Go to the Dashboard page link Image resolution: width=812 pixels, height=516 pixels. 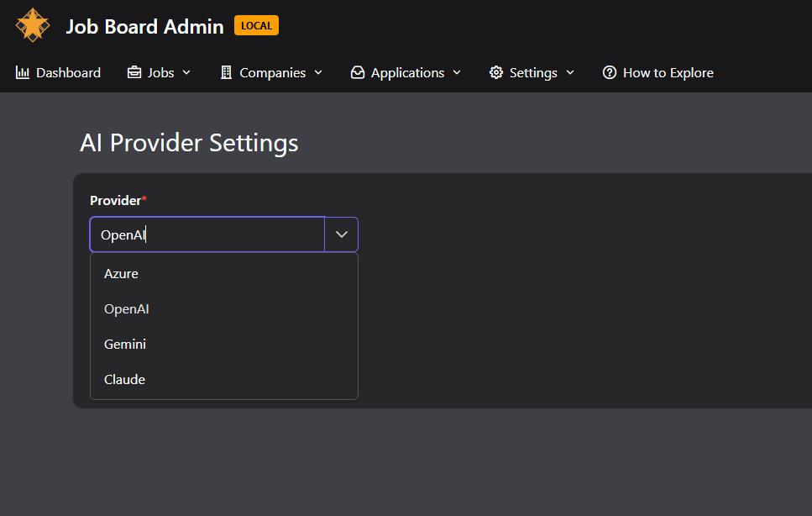click(x=68, y=73)
